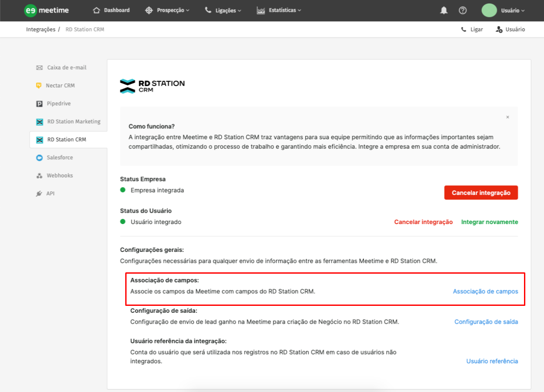Click the red Cancelar integração button

481,192
